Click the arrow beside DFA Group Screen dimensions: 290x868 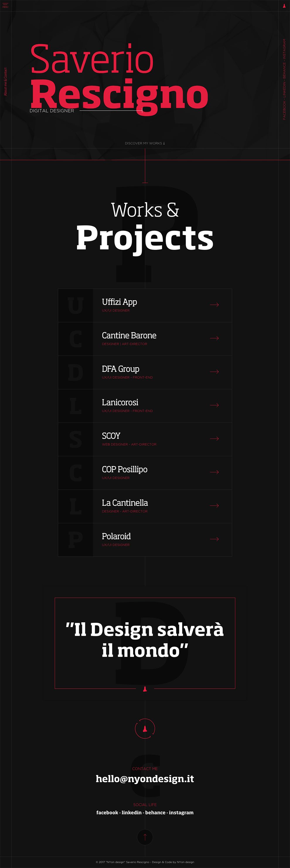click(x=214, y=372)
